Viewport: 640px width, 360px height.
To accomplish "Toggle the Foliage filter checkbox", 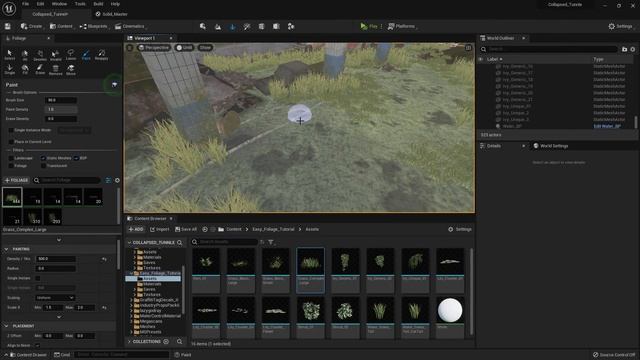I will click(x=11, y=166).
